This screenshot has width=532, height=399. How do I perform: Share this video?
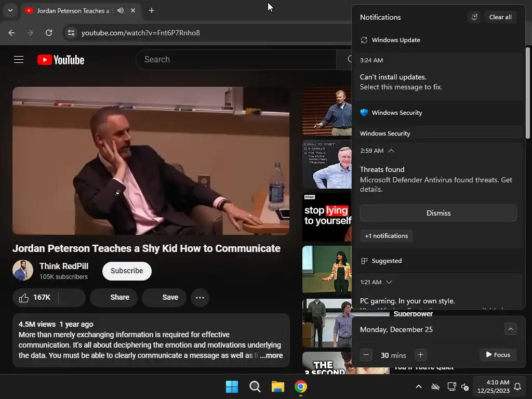tap(114, 298)
